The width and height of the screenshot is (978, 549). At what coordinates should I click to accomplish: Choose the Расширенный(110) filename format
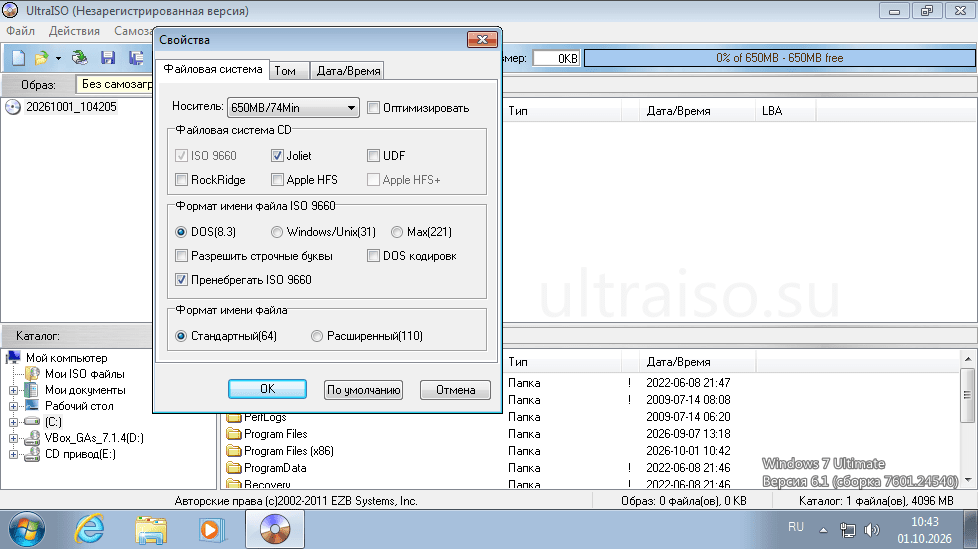(x=317, y=336)
